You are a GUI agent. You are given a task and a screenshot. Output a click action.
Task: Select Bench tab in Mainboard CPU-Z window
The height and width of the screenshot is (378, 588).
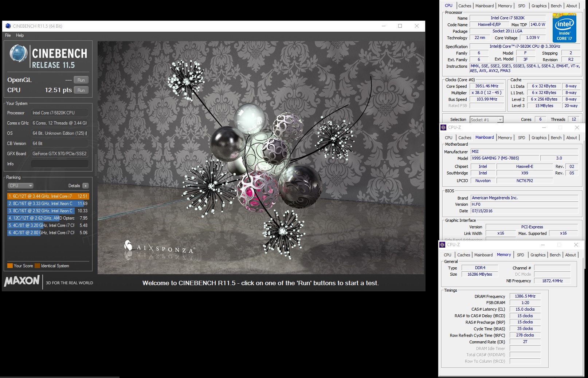tap(556, 138)
